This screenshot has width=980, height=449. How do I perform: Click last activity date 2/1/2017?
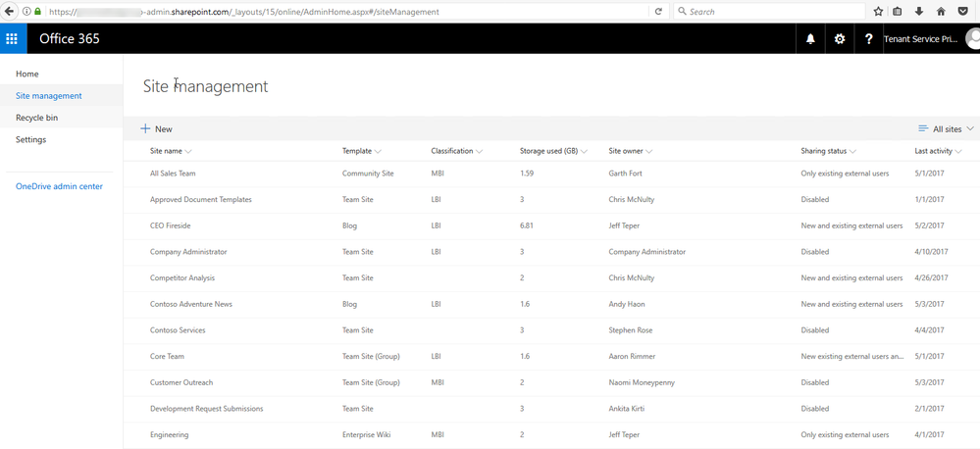click(929, 409)
